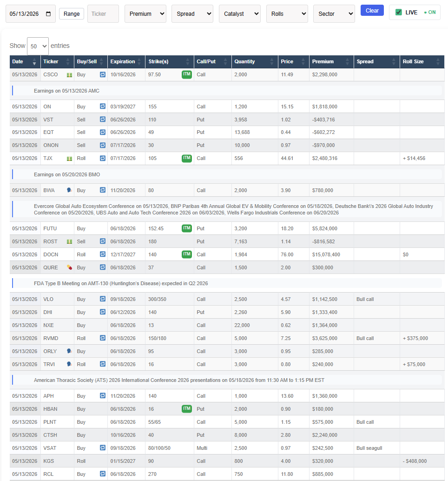Click the earnings money icon next to CSCO

(x=70, y=75)
